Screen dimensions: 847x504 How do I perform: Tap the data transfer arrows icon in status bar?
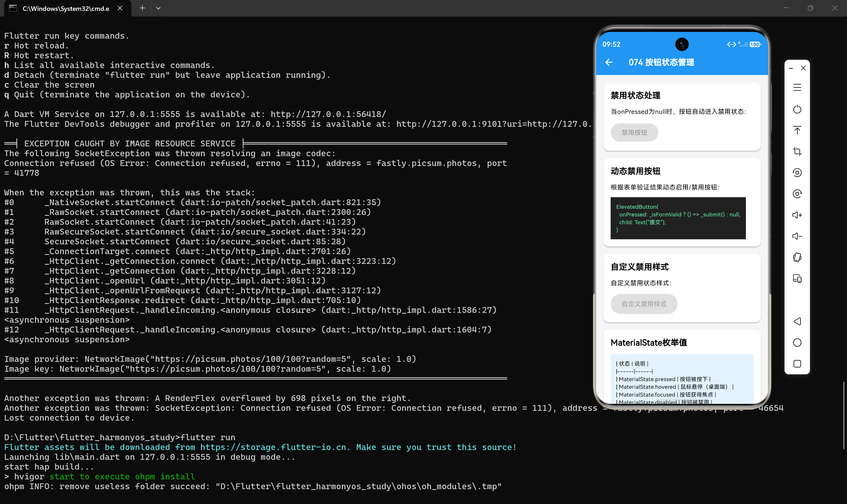(732, 44)
